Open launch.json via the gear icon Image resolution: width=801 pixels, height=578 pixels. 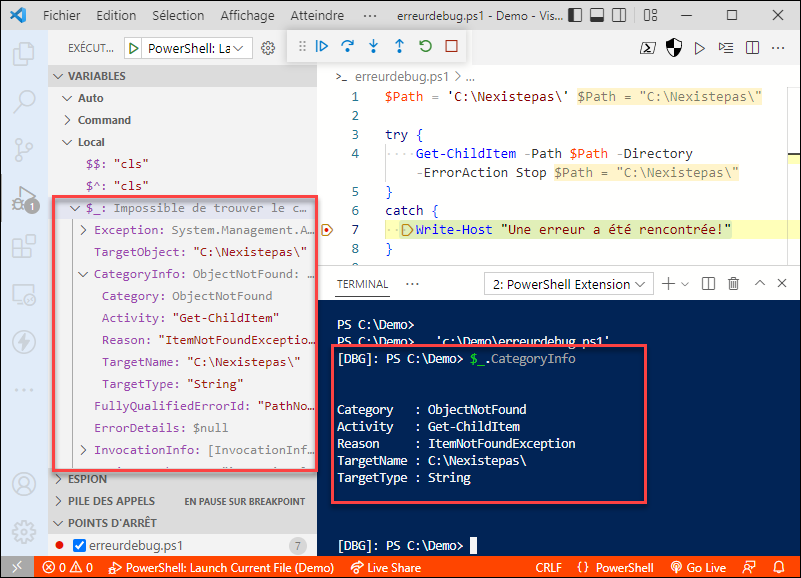(268, 49)
